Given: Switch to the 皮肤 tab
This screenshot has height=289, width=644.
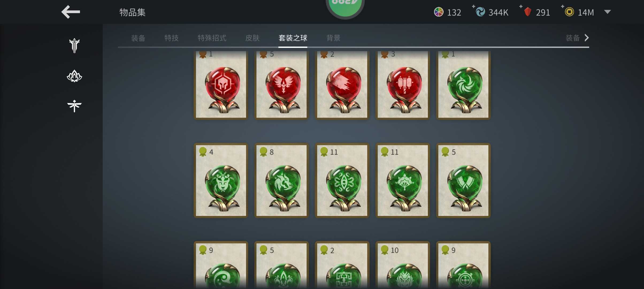Looking at the screenshot, I should 252,38.
